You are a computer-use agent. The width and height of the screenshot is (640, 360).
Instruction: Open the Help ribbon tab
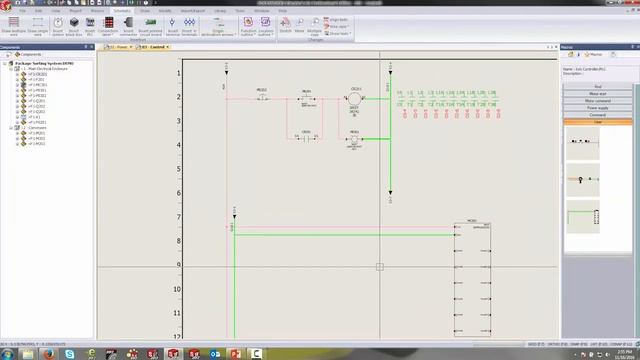(282, 11)
